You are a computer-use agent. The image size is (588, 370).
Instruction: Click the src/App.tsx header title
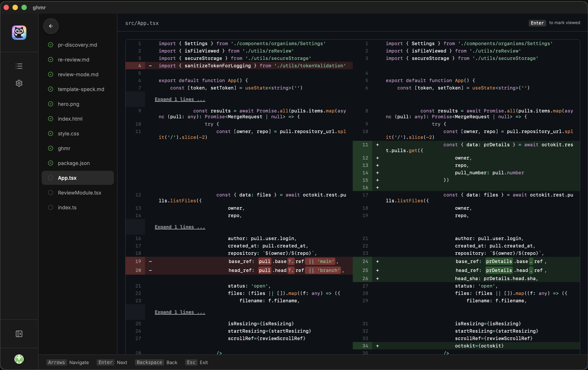point(142,23)
